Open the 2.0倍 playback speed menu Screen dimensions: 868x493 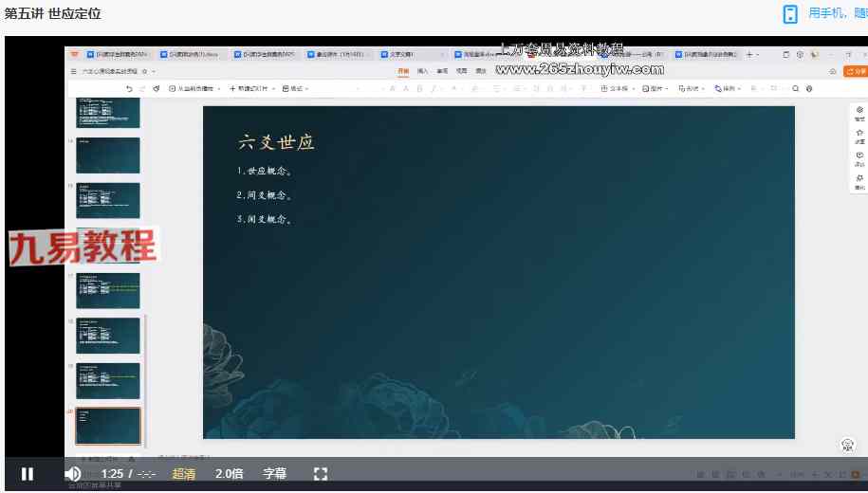click(230, 474)
